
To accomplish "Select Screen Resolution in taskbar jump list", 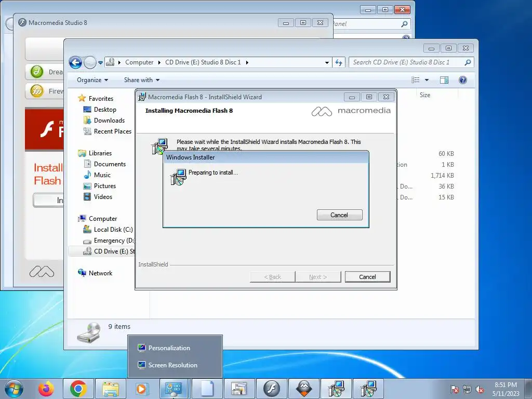I will (x=172, y=365).
